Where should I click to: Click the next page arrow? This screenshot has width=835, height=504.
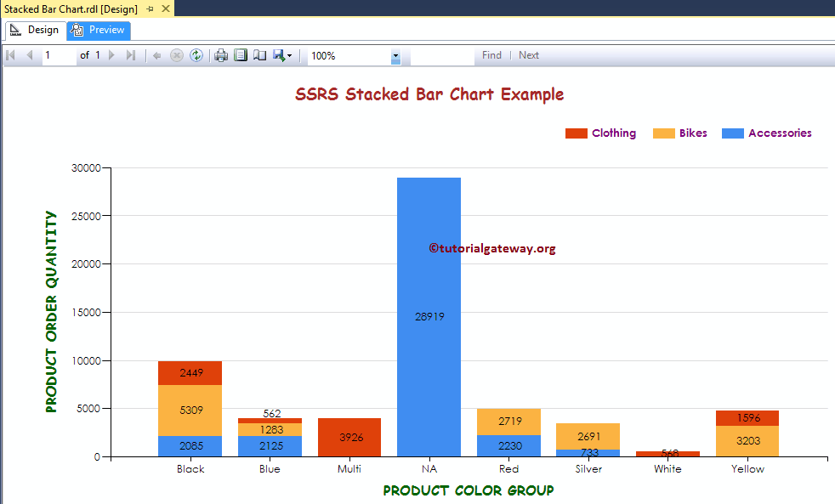point(110,54)
